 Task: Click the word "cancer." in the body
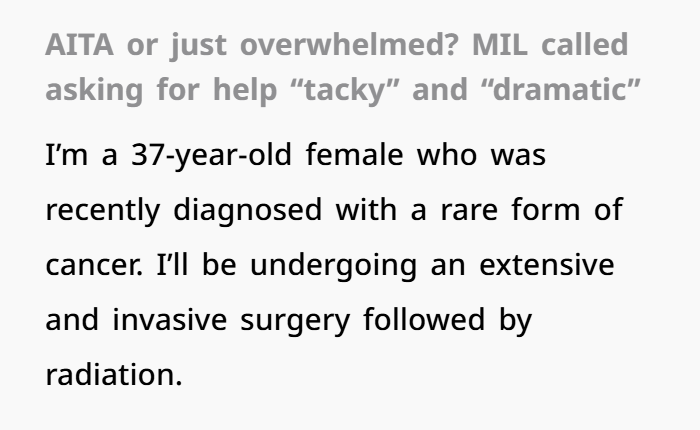94,265
